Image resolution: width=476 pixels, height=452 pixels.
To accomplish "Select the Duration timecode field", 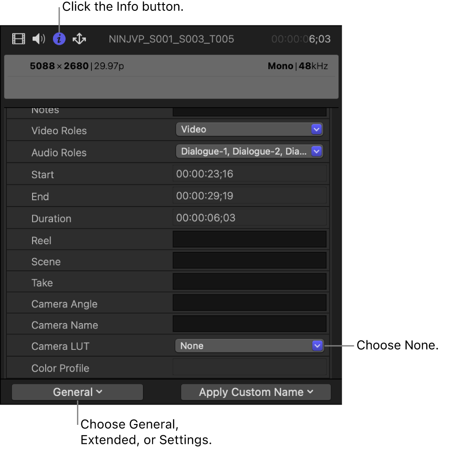I will point(249,217).
